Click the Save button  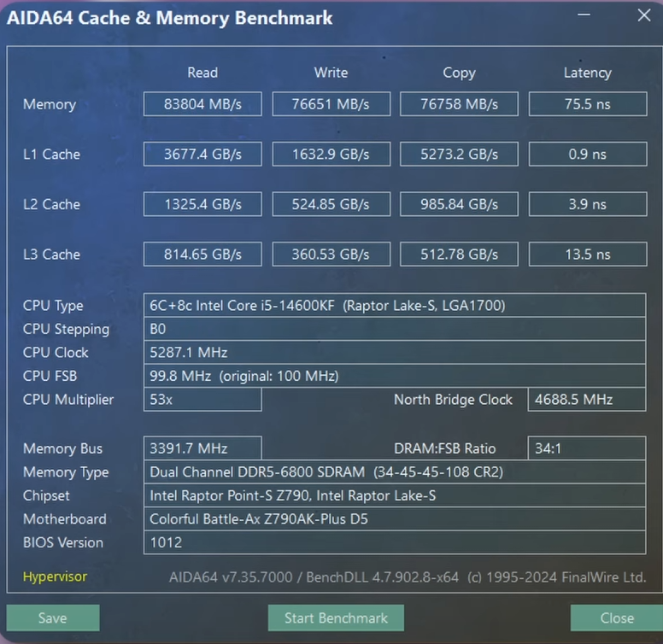coord(53,618)
